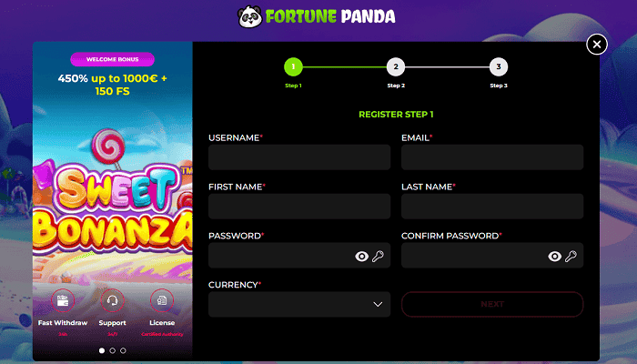Toggle Confirm Password visibility eye icon
The height and width of the screenshot is (364, 637).
point(554,257)
